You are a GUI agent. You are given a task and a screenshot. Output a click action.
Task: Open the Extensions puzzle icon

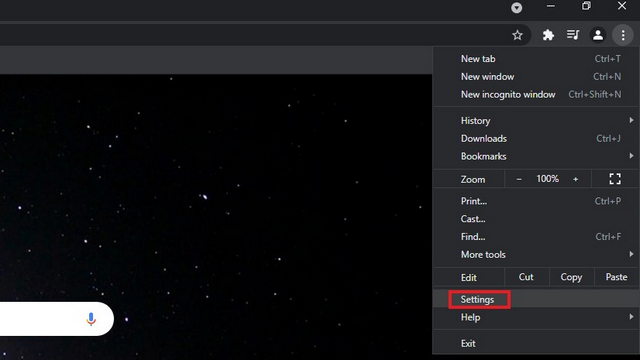(x=548, y=35)
